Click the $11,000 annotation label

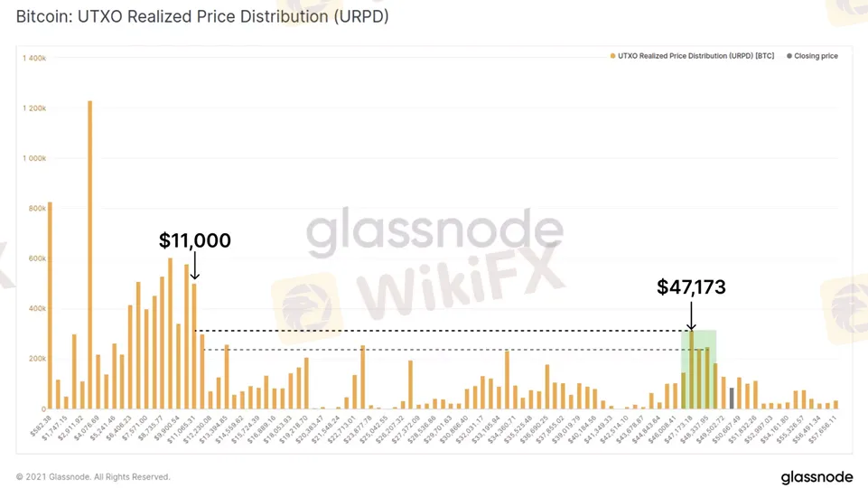[195, 240]
